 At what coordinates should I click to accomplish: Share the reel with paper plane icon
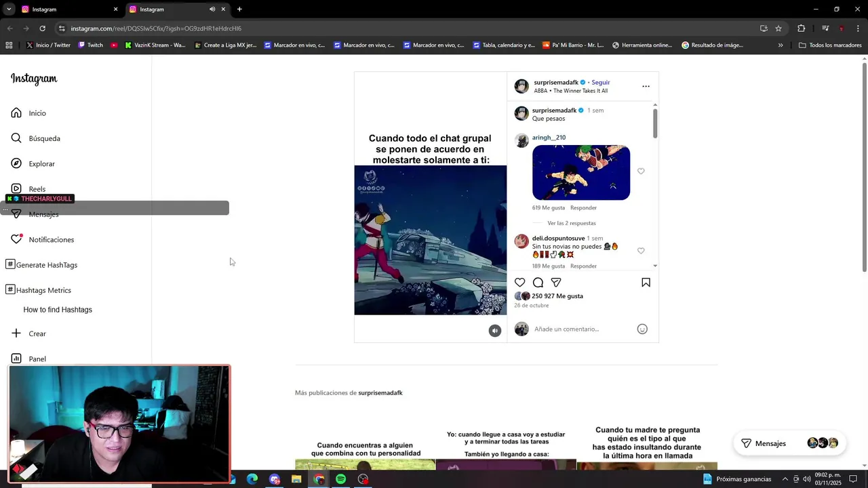point(556,283)
